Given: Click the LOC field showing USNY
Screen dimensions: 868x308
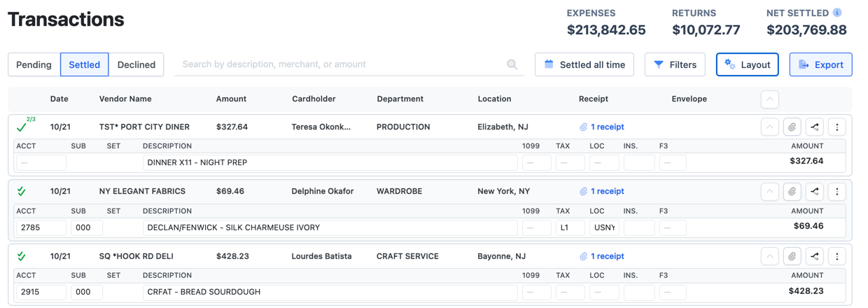Looking at the screenshot, I should coord(604,227).
